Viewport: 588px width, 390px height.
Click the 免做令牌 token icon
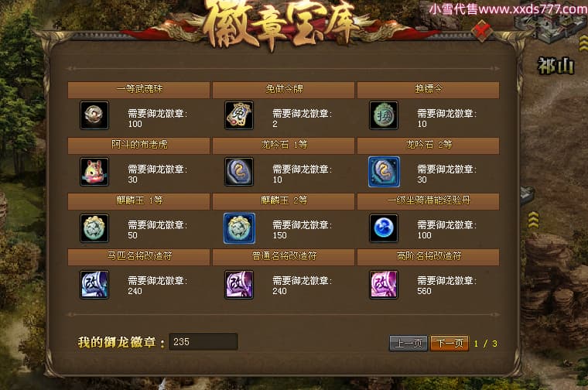(239, 115)
